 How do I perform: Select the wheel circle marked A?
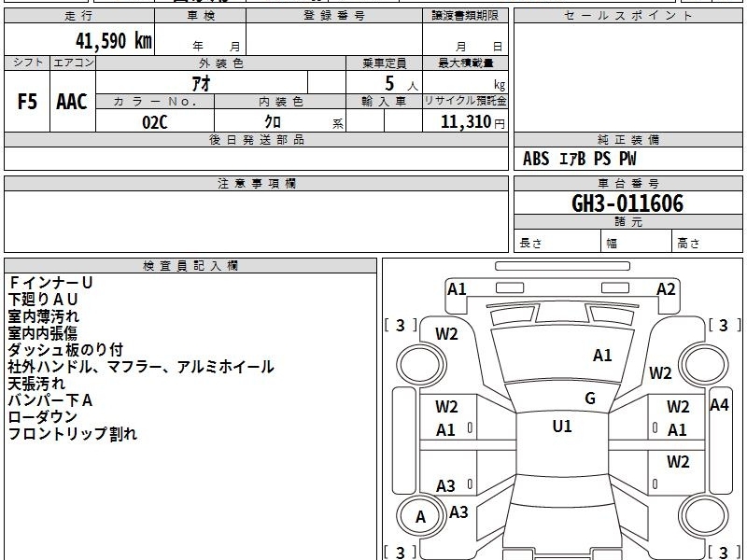[x=421, y=517]
